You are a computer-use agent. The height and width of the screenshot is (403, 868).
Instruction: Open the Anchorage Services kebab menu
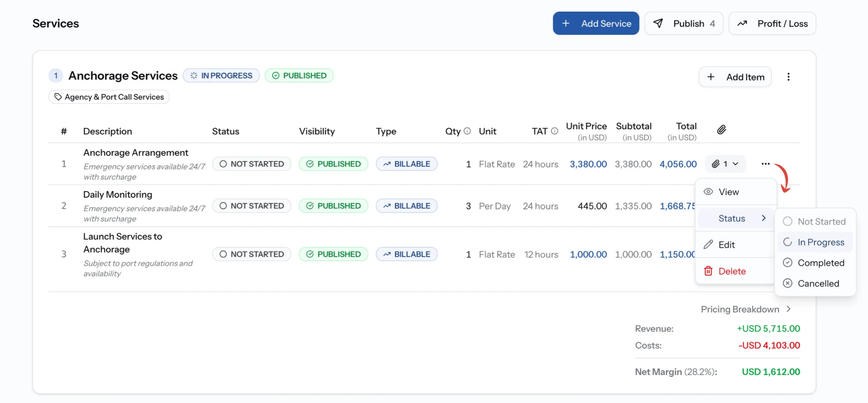coord(788,77)
